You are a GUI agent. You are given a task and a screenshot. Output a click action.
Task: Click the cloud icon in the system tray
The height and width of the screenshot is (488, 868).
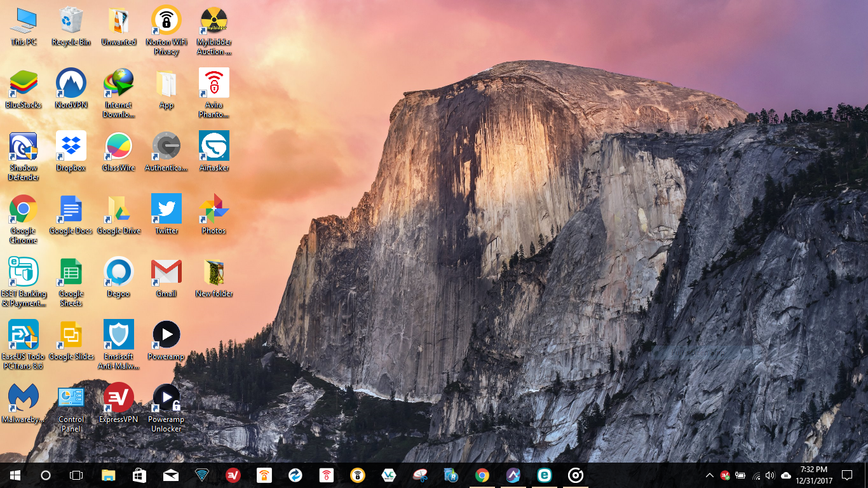pos(786,475)
